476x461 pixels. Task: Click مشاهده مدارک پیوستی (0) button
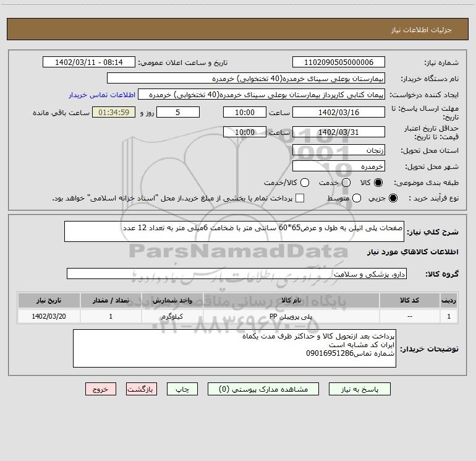click(263, 389)
